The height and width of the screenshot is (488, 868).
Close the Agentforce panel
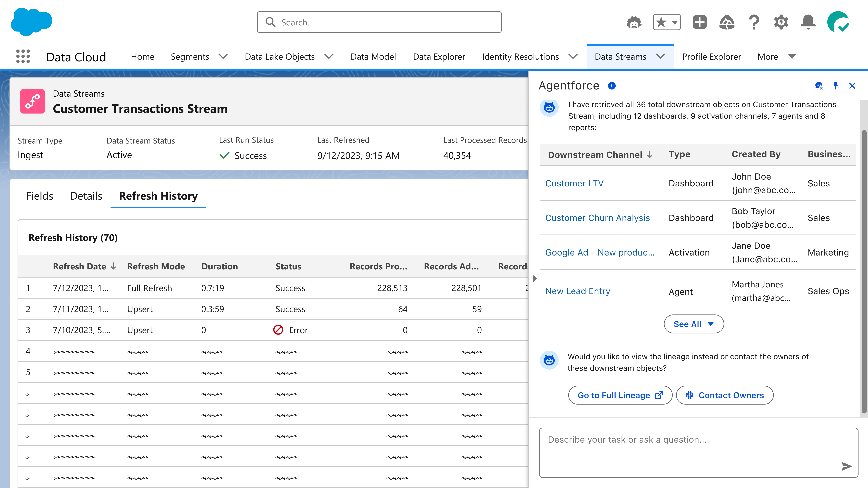pos(852,86)
